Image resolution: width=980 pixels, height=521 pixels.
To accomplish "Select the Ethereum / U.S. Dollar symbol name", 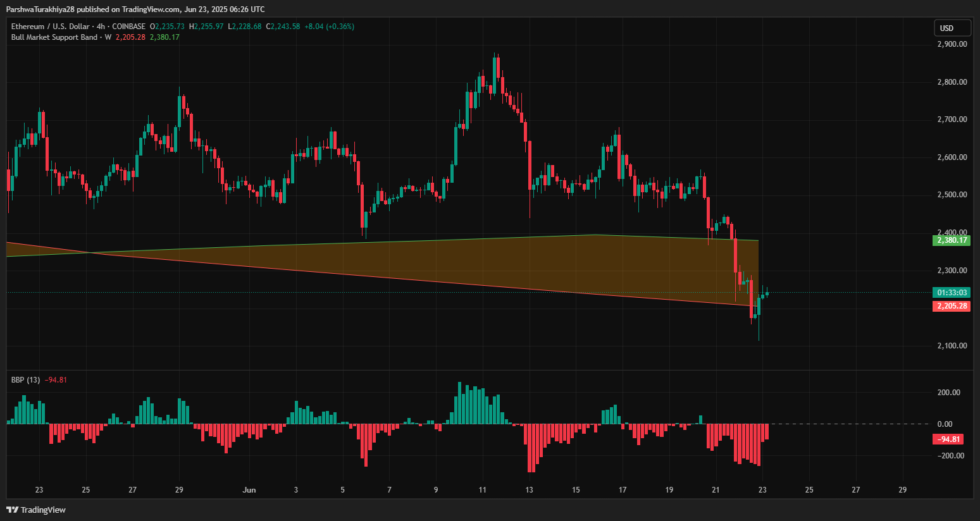I will [x=49, y=27].
